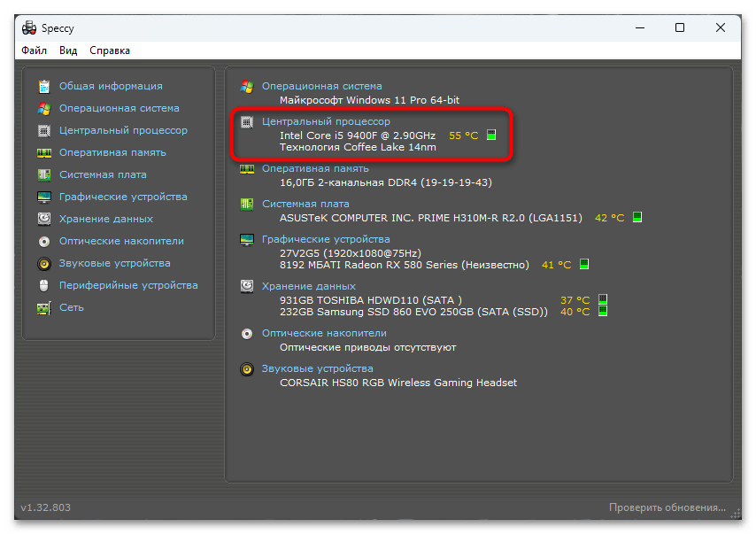756x534 pixels.
Task: Open the Справка menu
Action: pyautogui.click(x=110, y=50)
